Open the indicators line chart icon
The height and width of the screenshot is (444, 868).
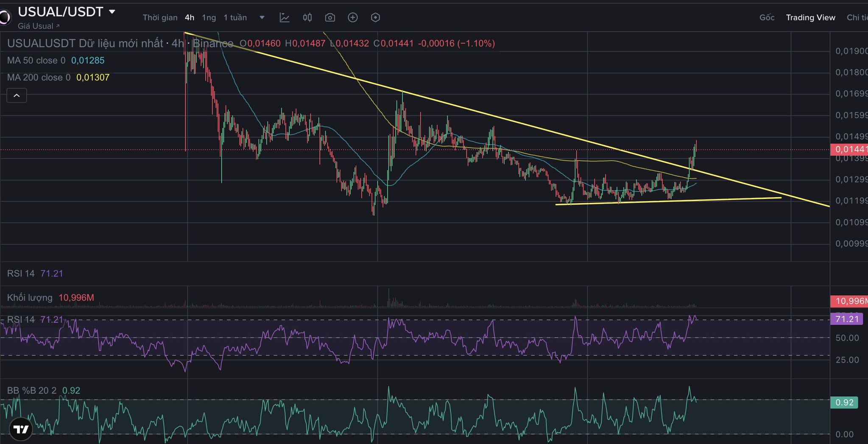pyautogui.click(x=285, y=17)
